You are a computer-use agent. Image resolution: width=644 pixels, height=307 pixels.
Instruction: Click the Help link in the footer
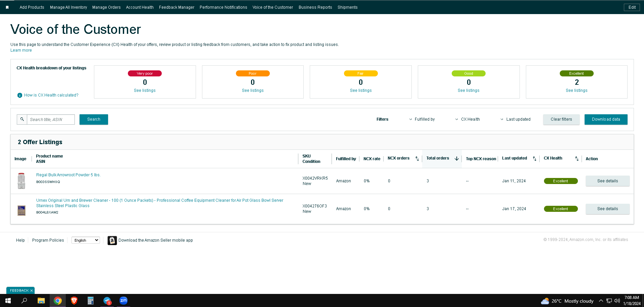click(20, 240)
